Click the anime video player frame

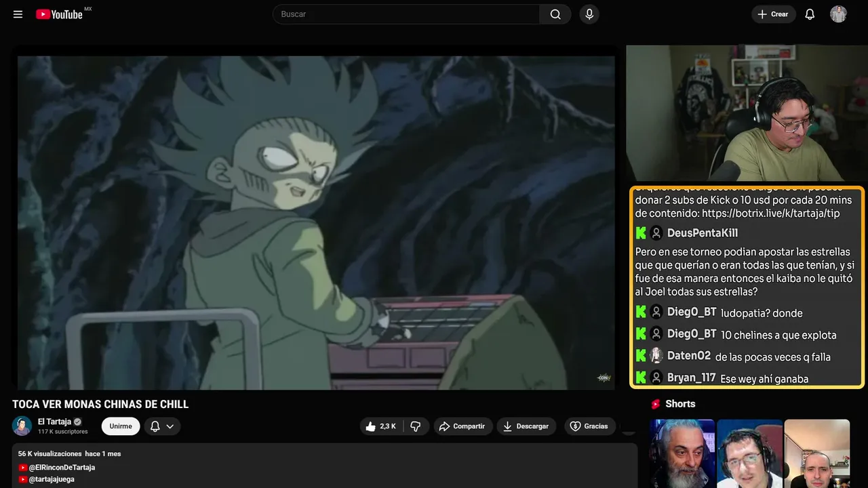click(x=316, y=222)
